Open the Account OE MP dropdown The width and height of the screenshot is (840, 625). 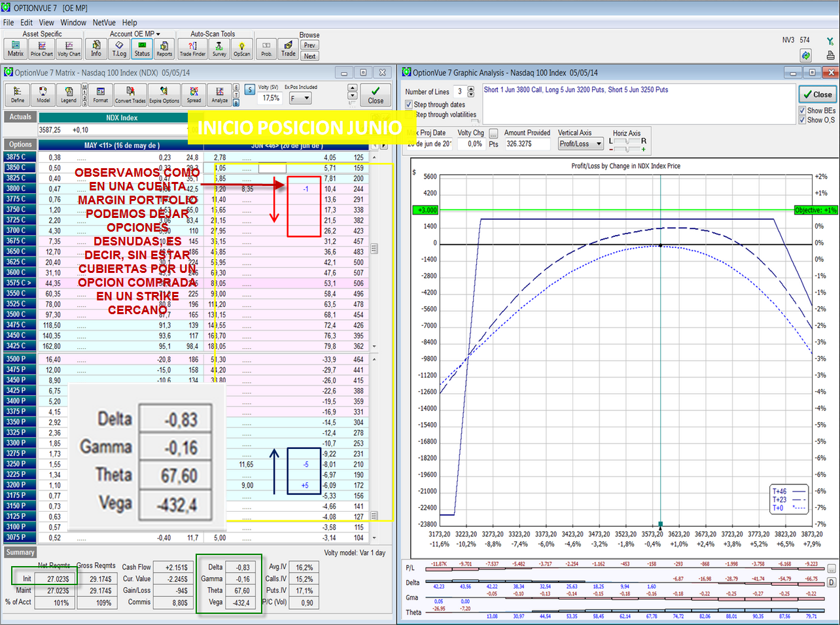(x=135, y=34)
